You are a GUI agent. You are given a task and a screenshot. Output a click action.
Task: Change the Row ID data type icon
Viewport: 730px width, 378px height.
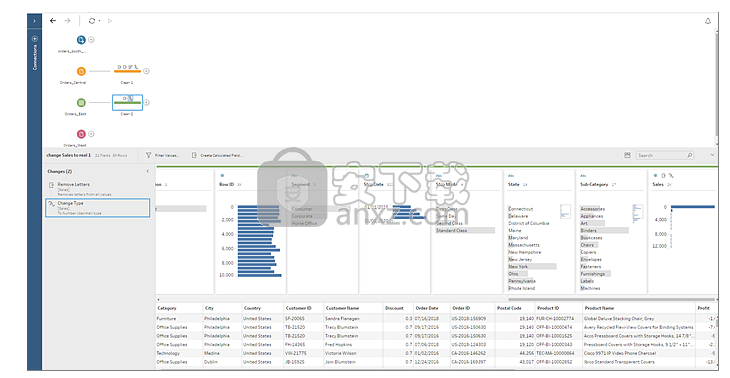click(x=222, y=176)
